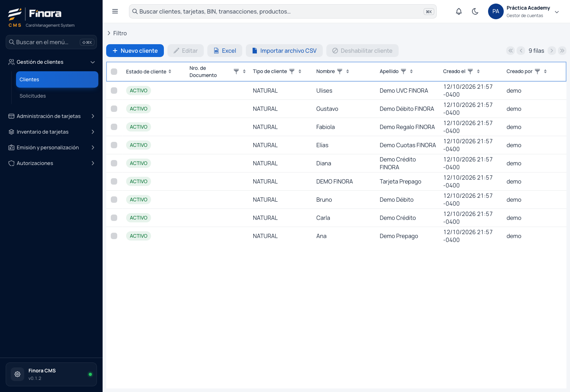This screenshot has height=392, width=570.
Task: Check the Gustavo row checkbox
Action: click(x=114, y=109)
